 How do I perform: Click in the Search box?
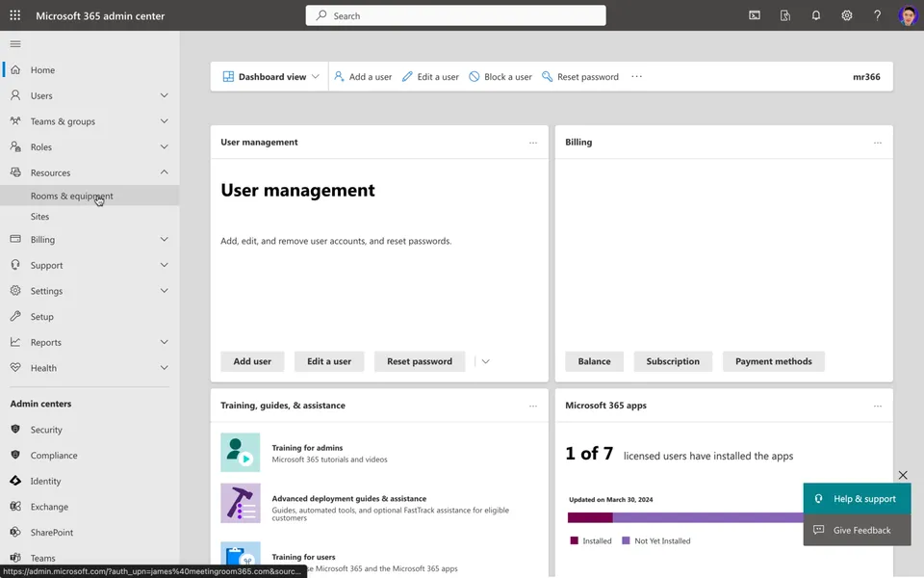point(455,15)
